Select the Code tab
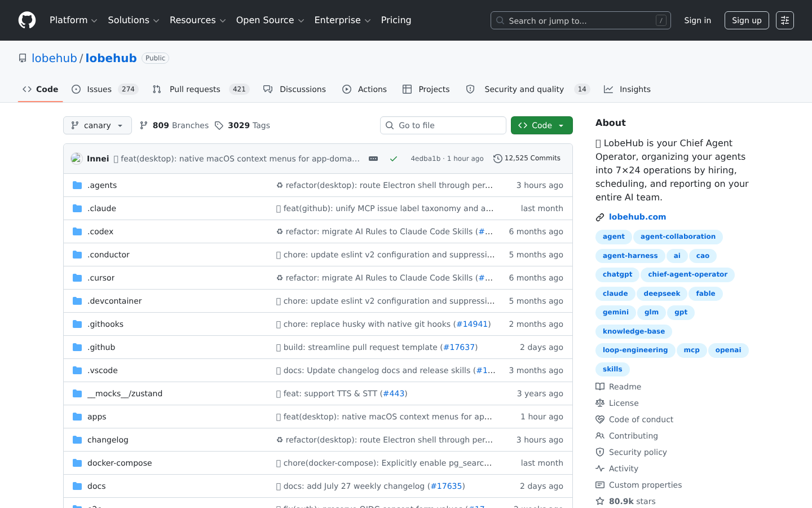 (41, 89)
